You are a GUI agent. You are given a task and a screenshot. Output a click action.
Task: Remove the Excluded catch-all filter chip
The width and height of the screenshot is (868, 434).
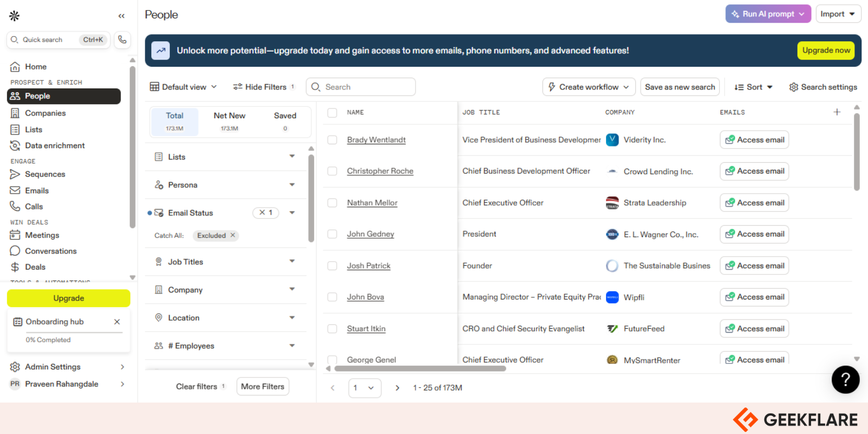point(233,235)
